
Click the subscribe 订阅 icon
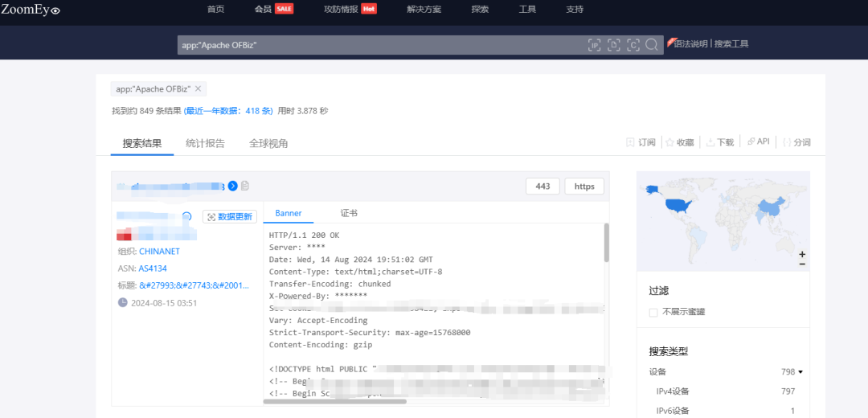[x=630, y=142]
